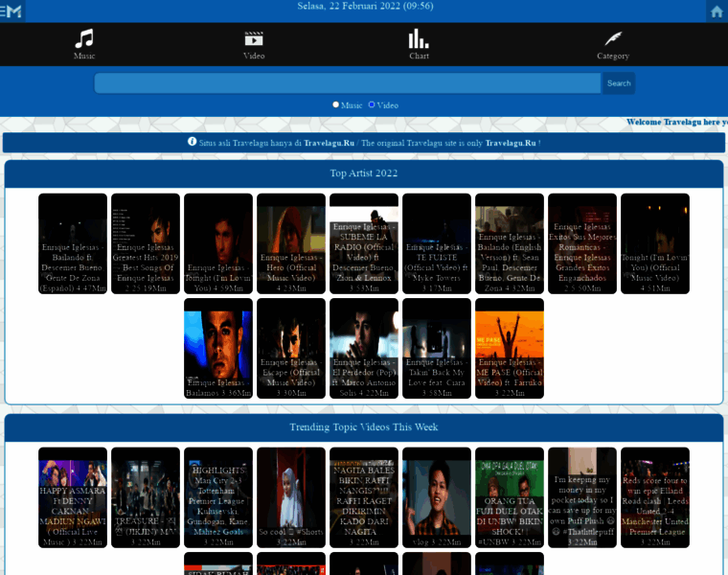Open Bailando ft. Descemer Bueno Español video
The height and width of the screenshot is (575, 728).
click(73, 243)
